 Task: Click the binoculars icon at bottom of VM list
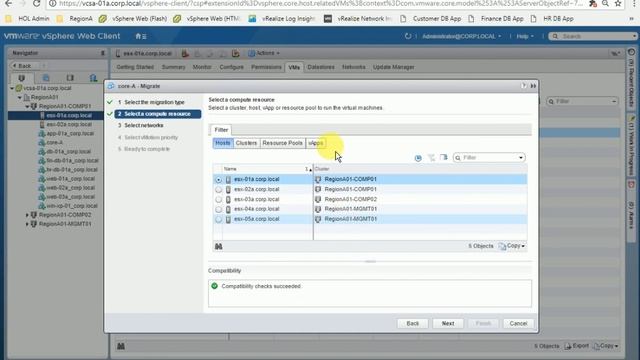click(121, 346)
